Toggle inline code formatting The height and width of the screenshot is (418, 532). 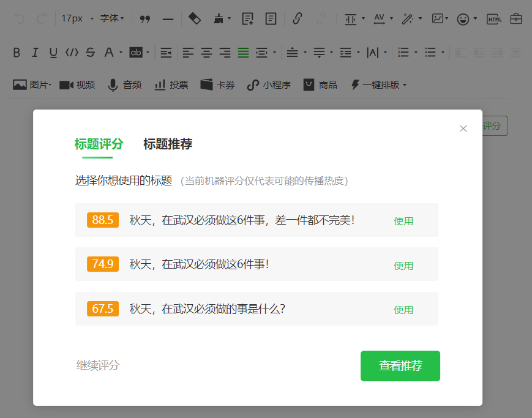tap(72, 53)
